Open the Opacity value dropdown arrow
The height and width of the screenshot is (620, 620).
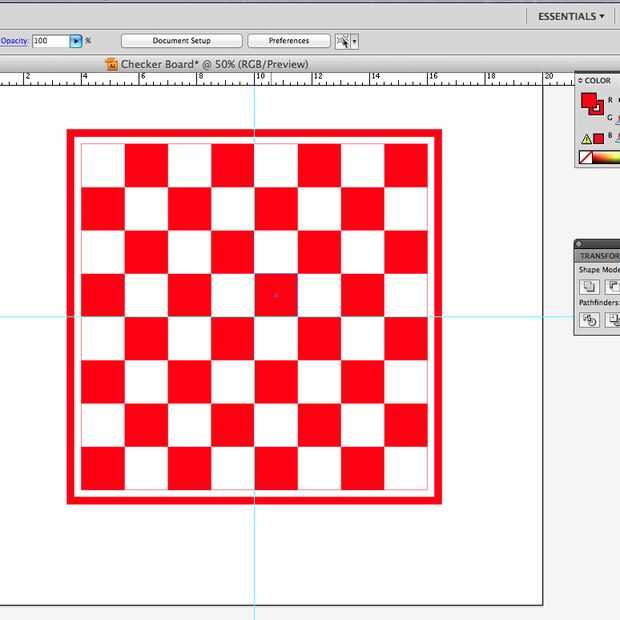[76, 41]
